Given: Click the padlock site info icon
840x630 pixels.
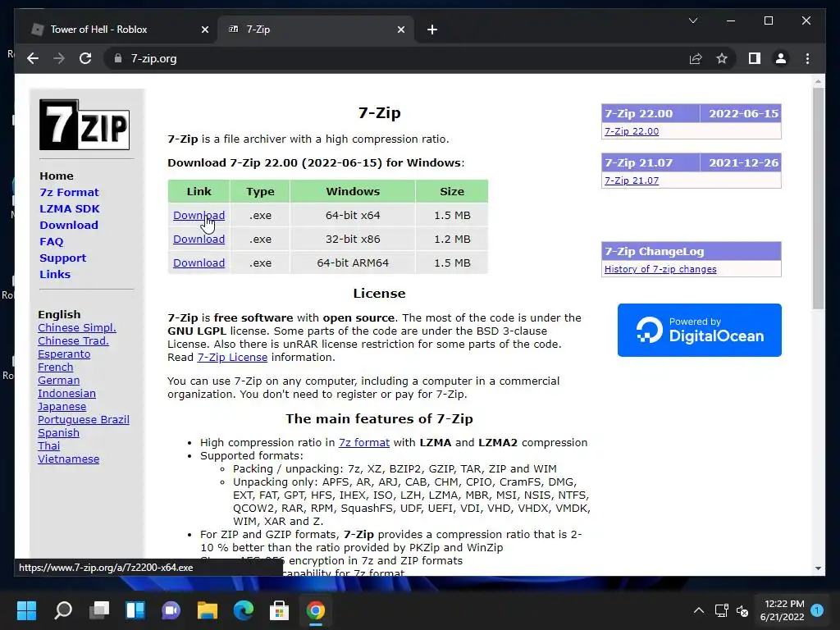Looking at the screenshot, I should [x=118, y=58].
